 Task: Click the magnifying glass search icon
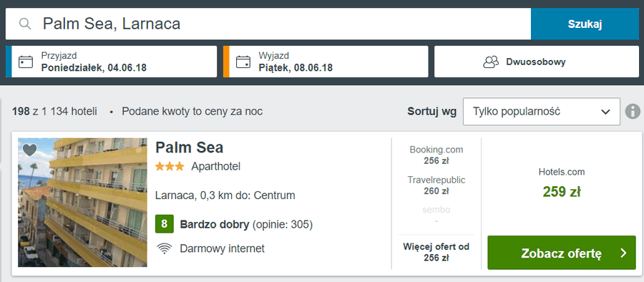tap(26, 24)
